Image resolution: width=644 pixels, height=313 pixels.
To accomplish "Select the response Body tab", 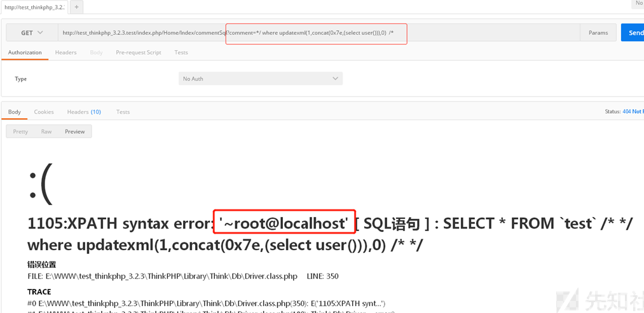I will pos(15,112).
